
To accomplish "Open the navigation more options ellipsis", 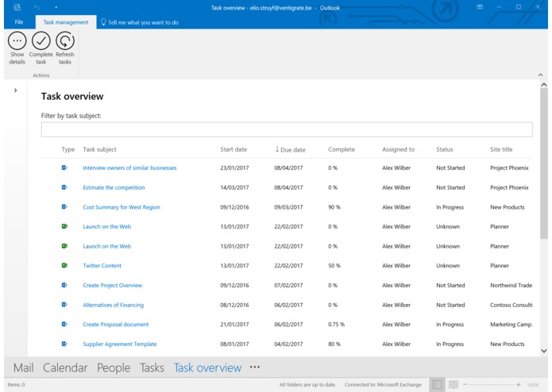I will [x=255, y=367].
